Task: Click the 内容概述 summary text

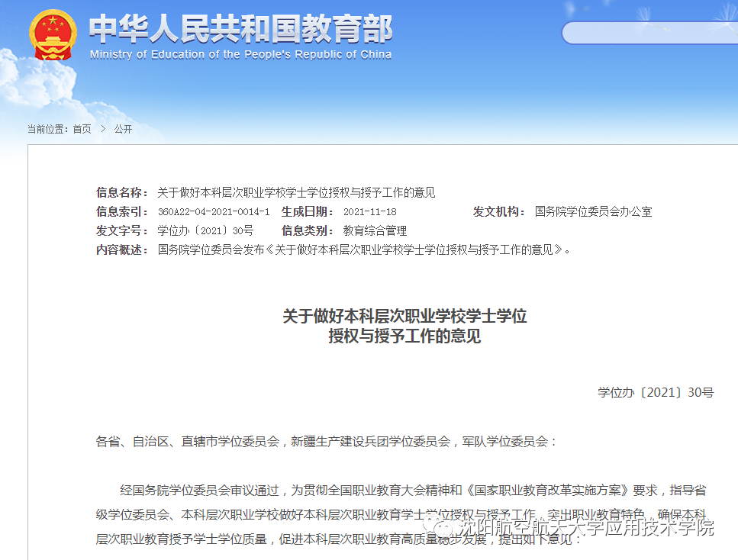Action: coord(363,249)
